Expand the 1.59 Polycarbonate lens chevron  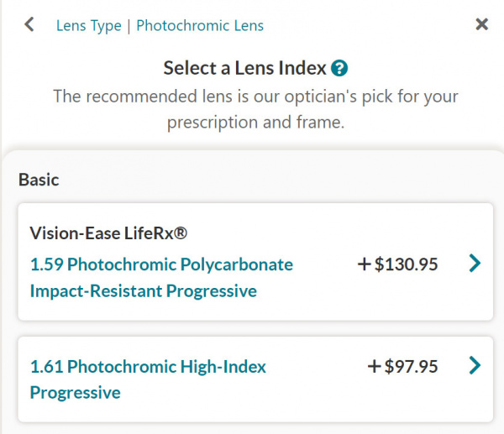tap(475, 264)
